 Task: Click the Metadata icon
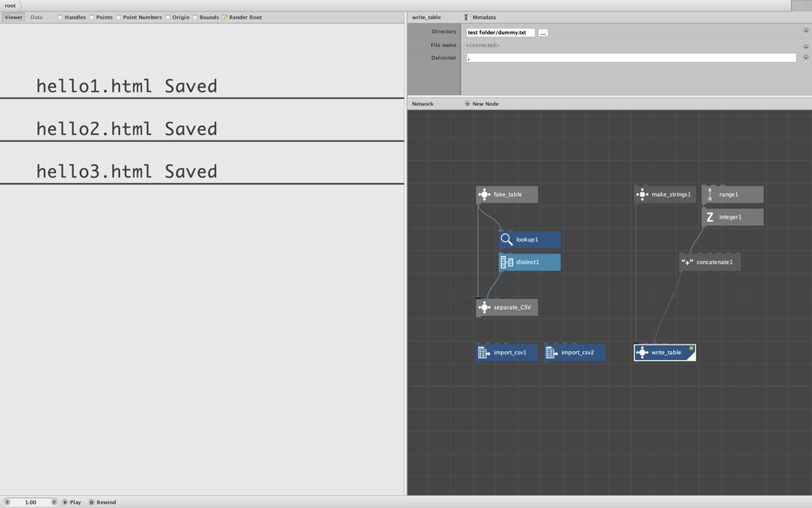[467, 17]
